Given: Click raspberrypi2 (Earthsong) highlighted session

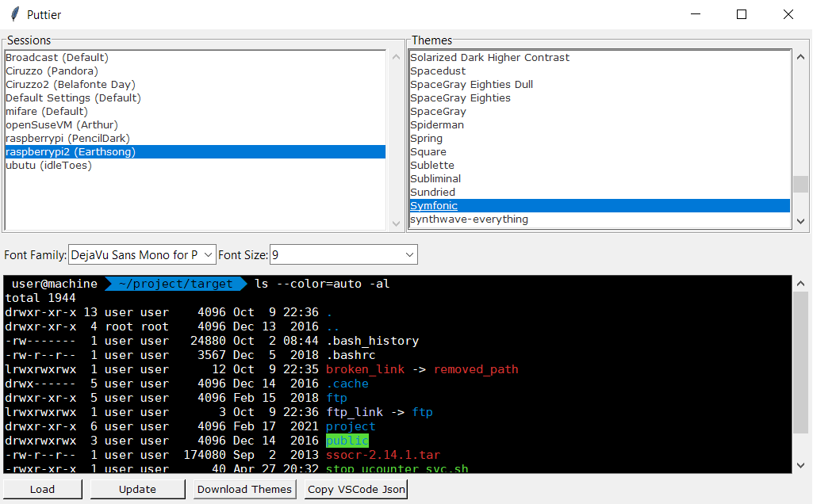Looking at the screenshot, I should coord(195,152).
